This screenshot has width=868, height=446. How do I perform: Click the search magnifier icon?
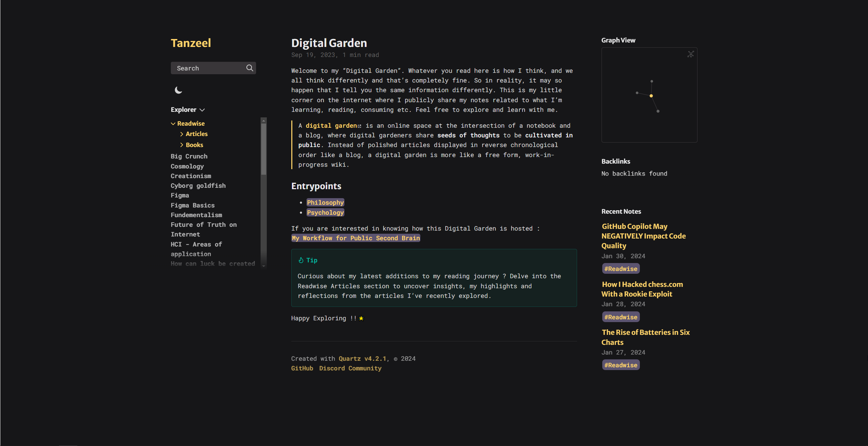(250, 68)
